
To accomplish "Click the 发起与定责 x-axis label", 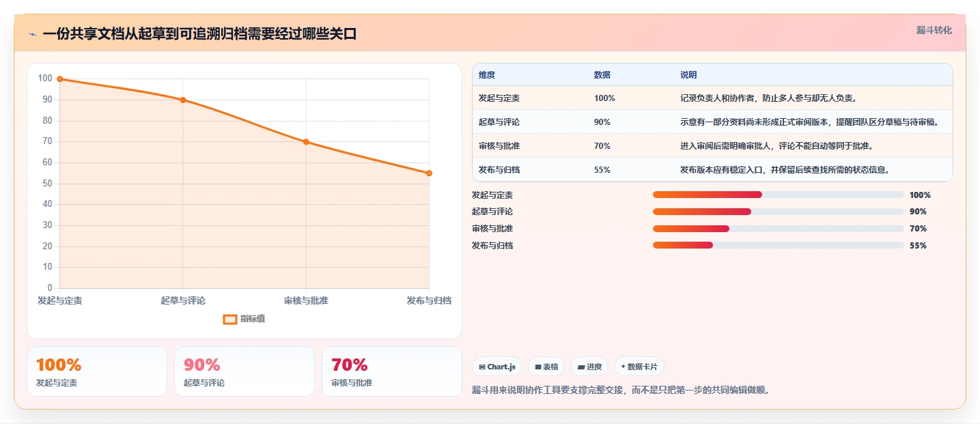I will click(x=60, y=300).
